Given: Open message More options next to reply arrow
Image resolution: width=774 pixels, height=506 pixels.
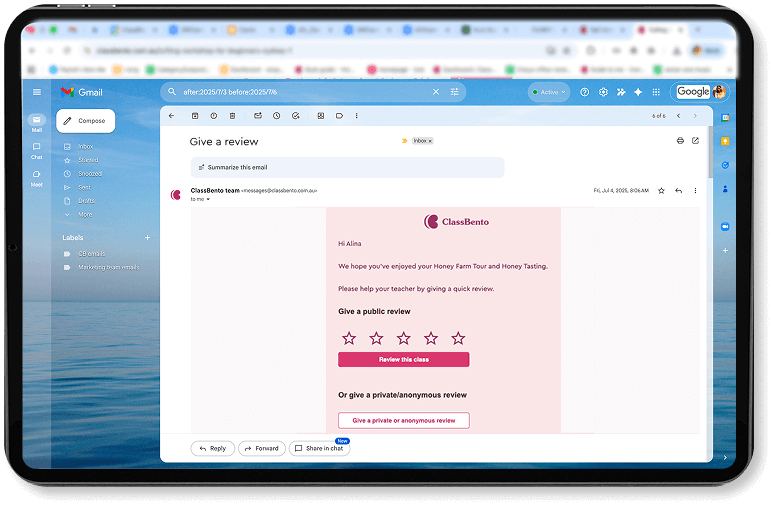Looking at the screenshot, I should coord(696,191).
